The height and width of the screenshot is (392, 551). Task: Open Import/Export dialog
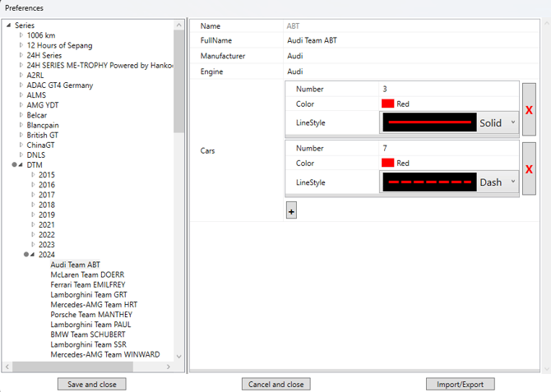coord(460,385)
